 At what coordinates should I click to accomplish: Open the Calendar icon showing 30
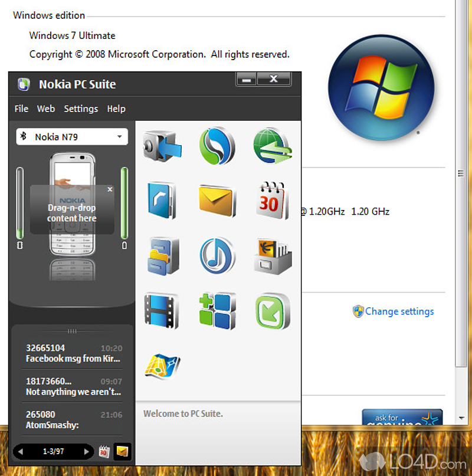click(272, 201)
